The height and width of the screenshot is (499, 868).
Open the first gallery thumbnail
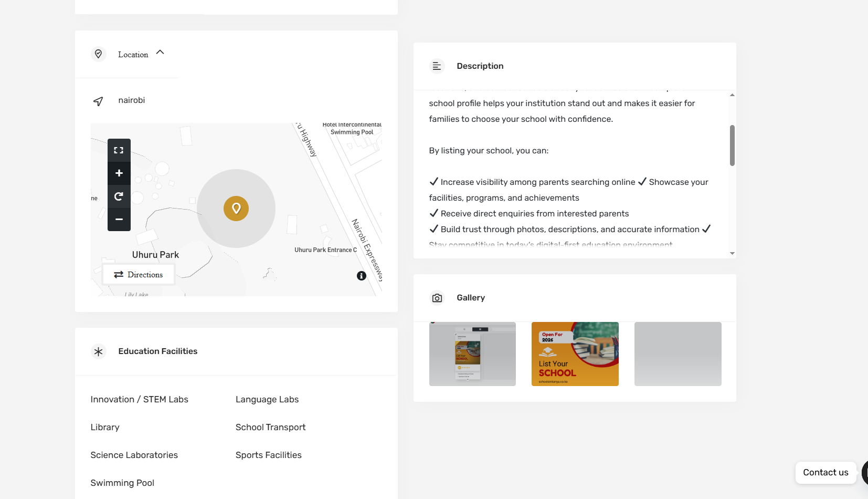coord(472,354)
